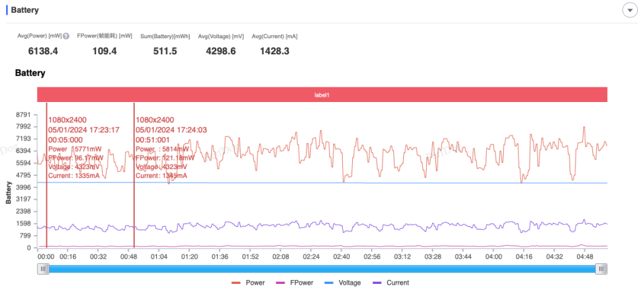Toggle the Current series in the legend
This screenshot has height=290, width=644.
coord(390,283)
